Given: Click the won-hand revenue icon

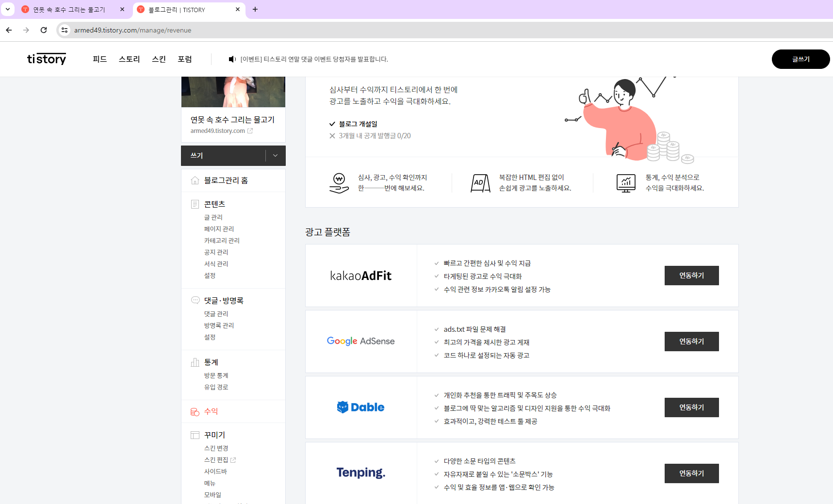Looking at the screenshot, I should (x=339, y=183).
